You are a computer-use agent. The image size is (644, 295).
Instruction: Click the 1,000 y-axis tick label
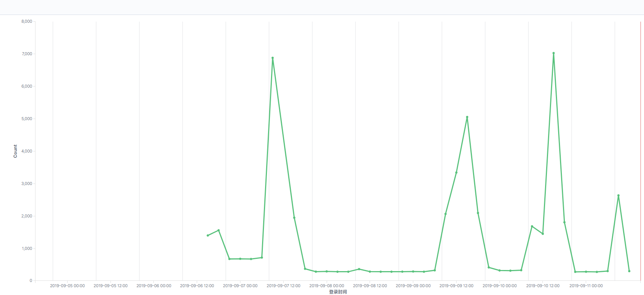coord(27,248)
